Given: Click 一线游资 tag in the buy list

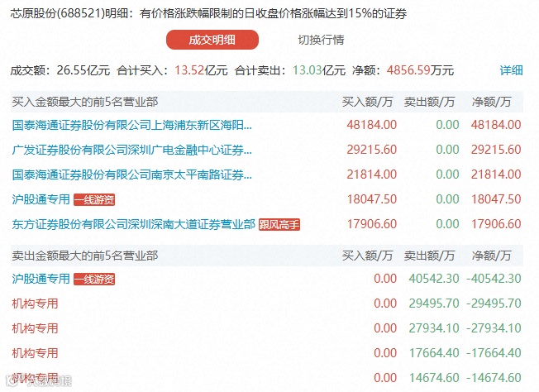Looking at the screenshot, I should tap(94, 200).
